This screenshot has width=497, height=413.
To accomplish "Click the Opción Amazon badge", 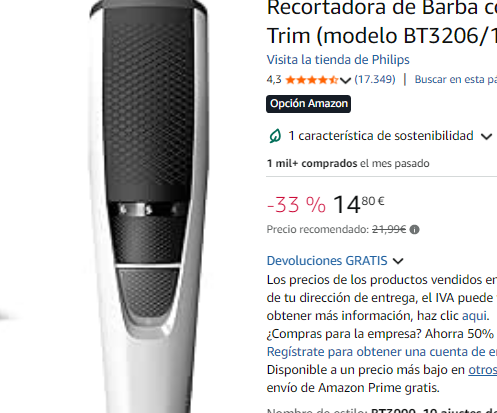I will (308, 104).
